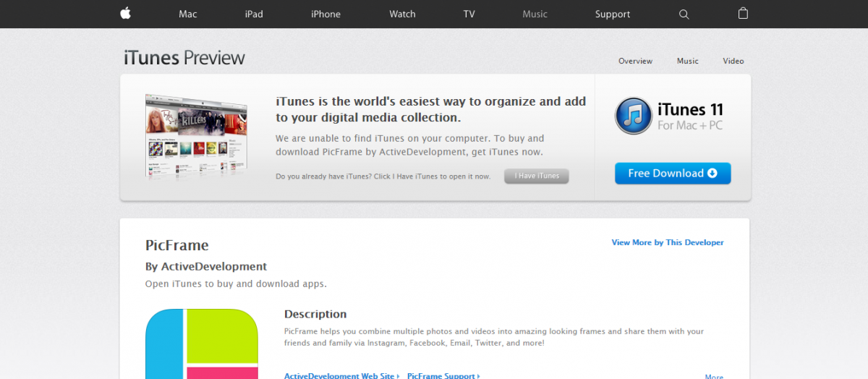868x379 pixels.
Task: Switch to the Video tab in iTunes Preview
Action: 733,61
